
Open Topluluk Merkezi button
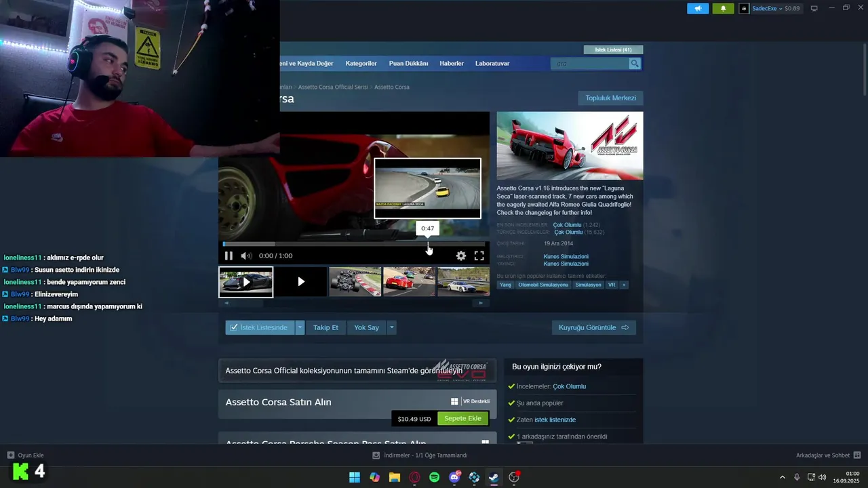click(610, 98)
